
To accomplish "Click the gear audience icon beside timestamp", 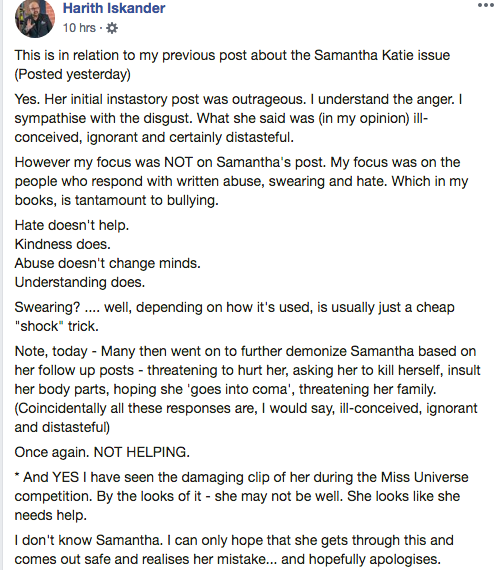I will 112,28.
